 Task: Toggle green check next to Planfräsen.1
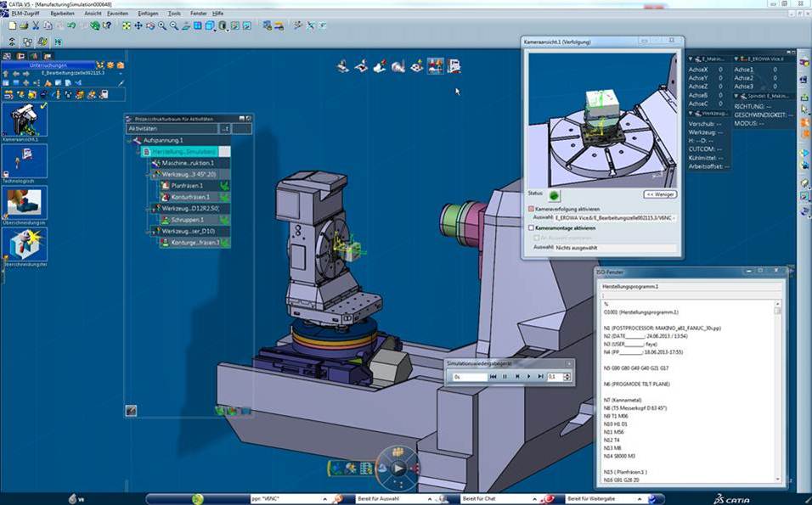click(224, 185)
